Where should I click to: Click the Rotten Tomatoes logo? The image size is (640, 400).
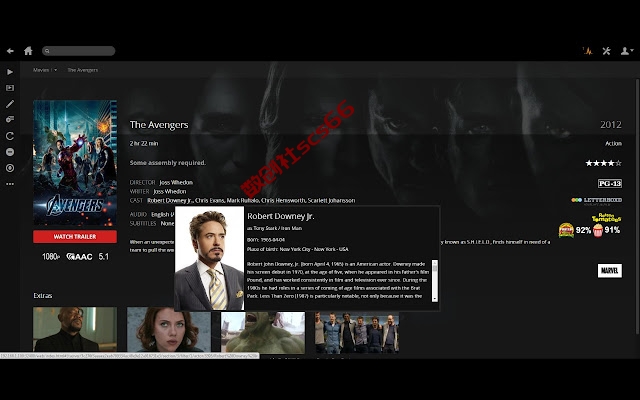point(606,218)
